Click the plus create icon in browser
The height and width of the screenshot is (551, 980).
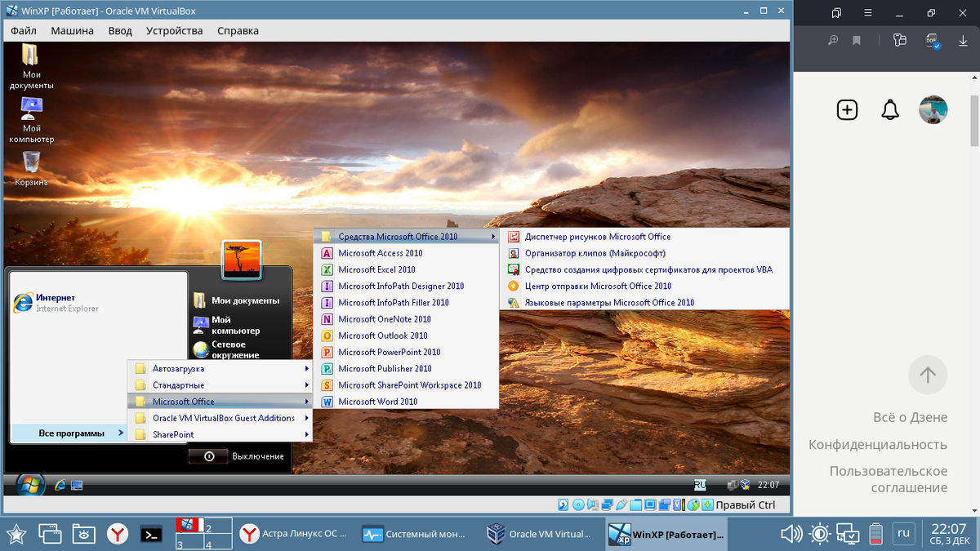(x=848, y=109)
